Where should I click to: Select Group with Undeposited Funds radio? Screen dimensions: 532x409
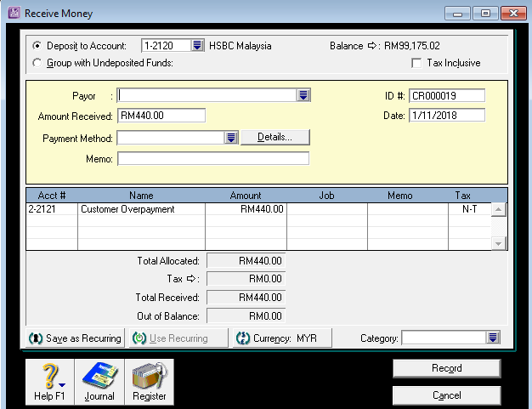tap(37, 63)
